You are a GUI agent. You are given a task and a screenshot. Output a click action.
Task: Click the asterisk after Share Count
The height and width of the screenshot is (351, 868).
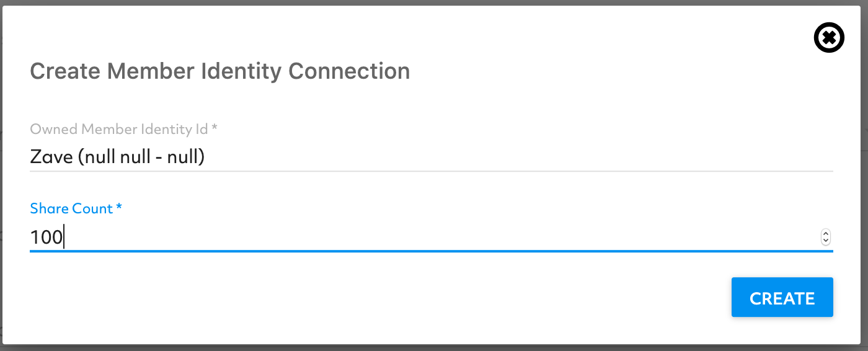pos(118,207)
